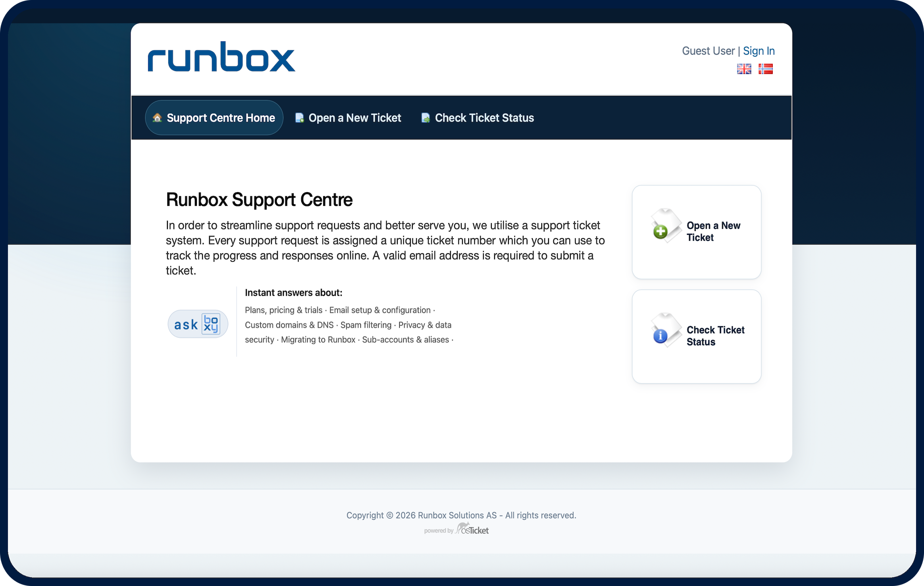This screenshot has width=924, height=586.
Task: Click the ticket status document icon in navbar
Action: pyautogui.click(x=425, y=118)
